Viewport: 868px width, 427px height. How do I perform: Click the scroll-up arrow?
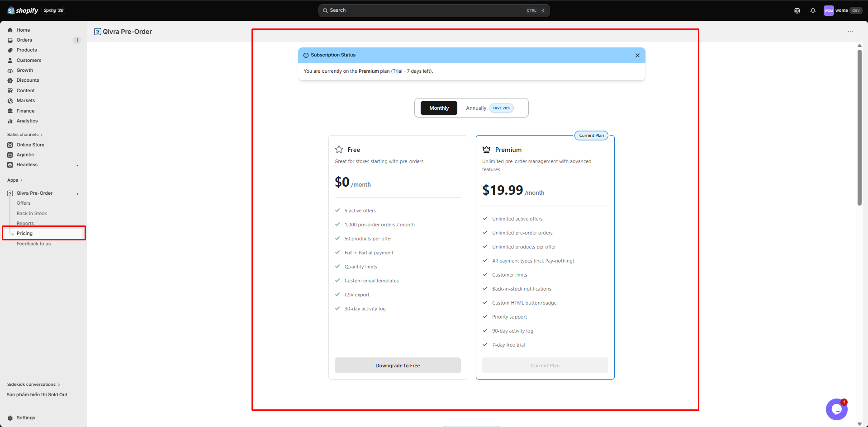coord(859,45)
